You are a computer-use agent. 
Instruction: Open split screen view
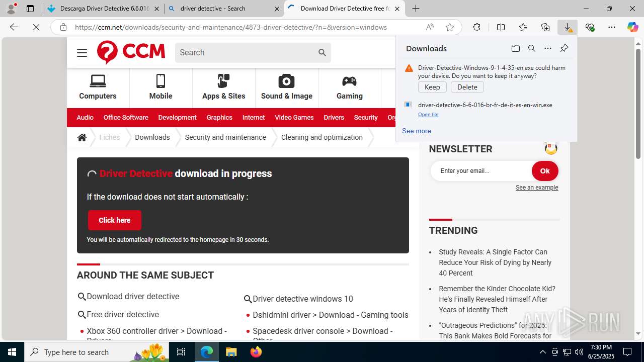[501, 27]
